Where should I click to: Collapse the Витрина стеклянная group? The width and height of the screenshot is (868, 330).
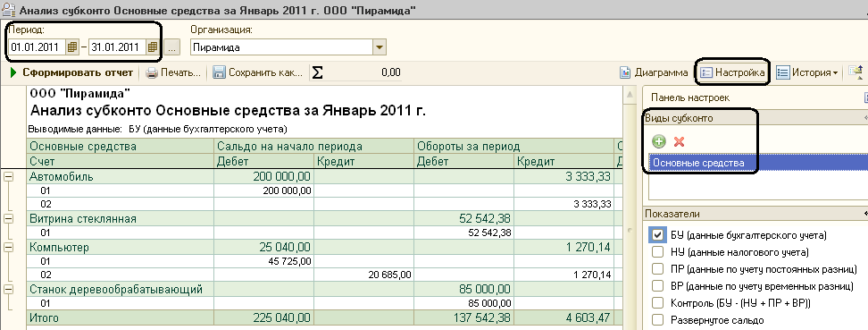pos(9,218)
